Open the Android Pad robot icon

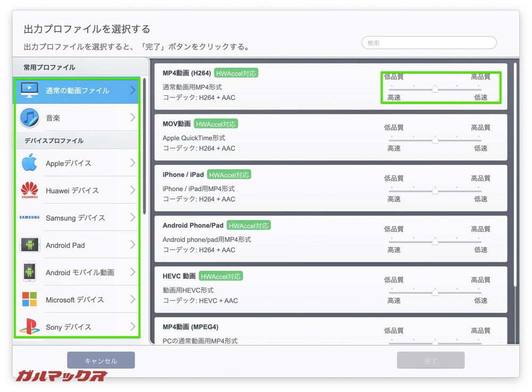29,245
